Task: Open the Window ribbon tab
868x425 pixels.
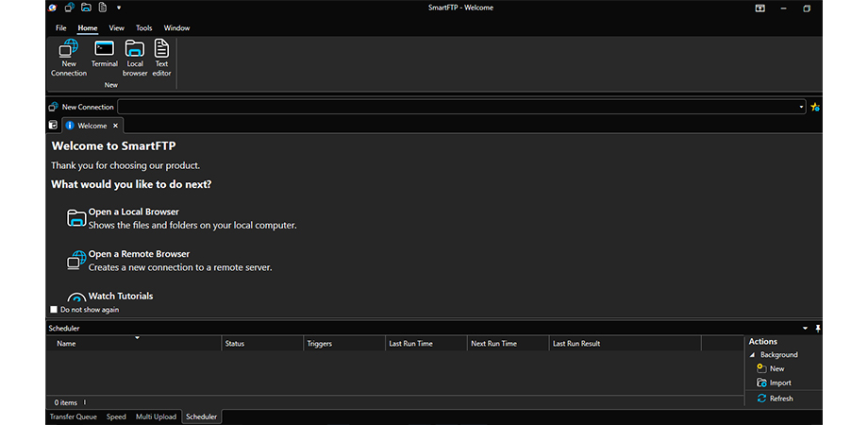Action: pos(176,27)
